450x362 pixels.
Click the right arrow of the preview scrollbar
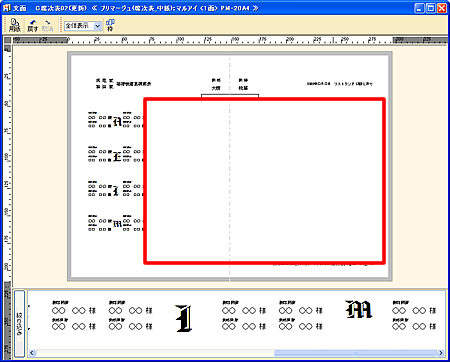point(441,353)
